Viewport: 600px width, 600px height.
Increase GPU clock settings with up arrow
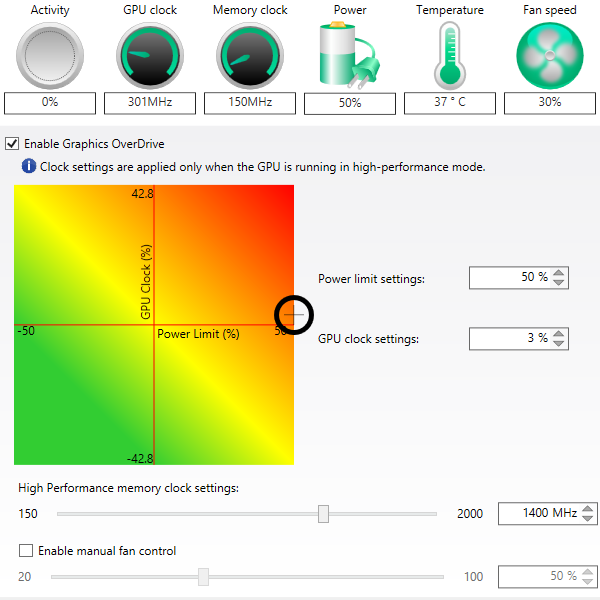coord(558,334)
